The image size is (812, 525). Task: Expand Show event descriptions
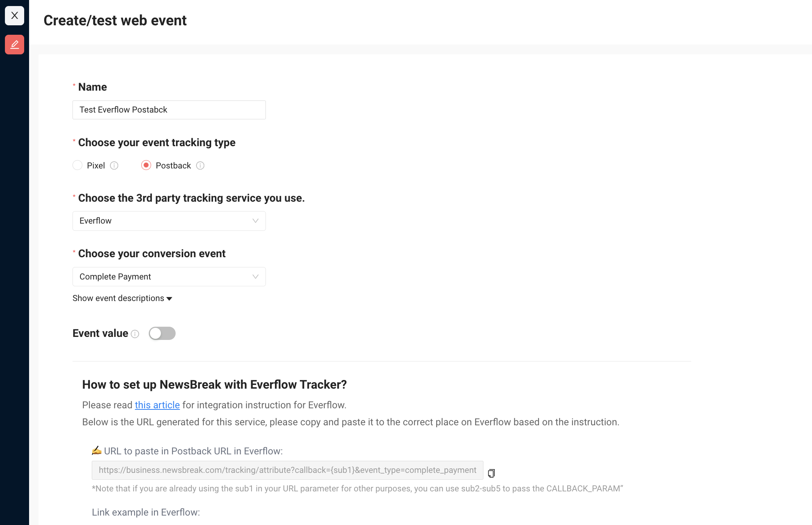coord(122,298)
